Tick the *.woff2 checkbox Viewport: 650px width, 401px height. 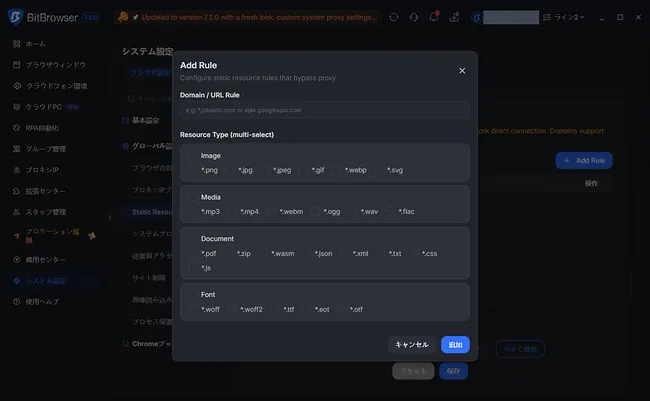[232, 309]
